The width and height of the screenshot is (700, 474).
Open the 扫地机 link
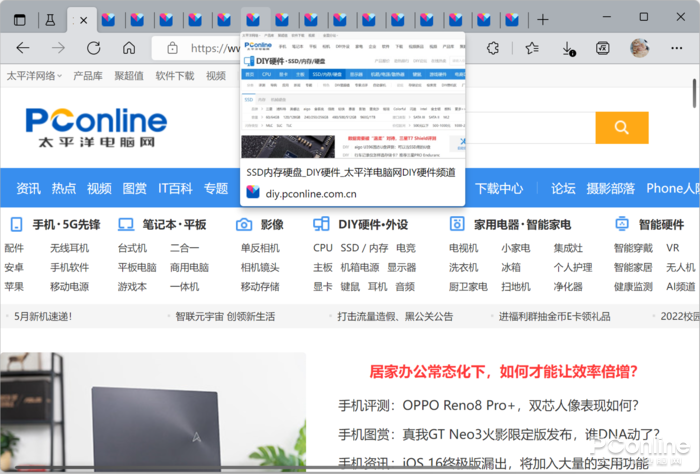(516, 286)
